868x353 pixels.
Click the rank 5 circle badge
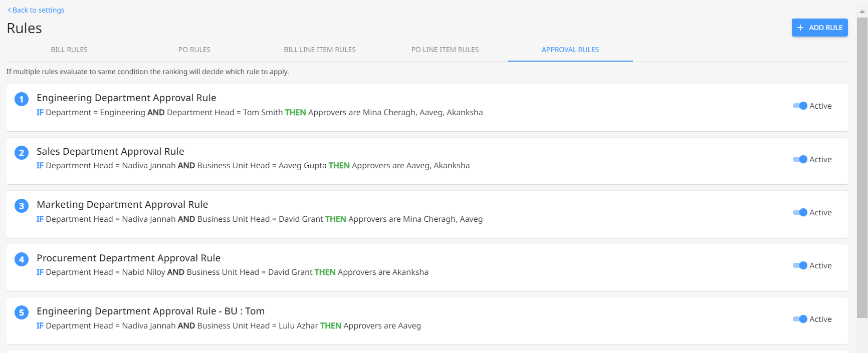[22, 312]
